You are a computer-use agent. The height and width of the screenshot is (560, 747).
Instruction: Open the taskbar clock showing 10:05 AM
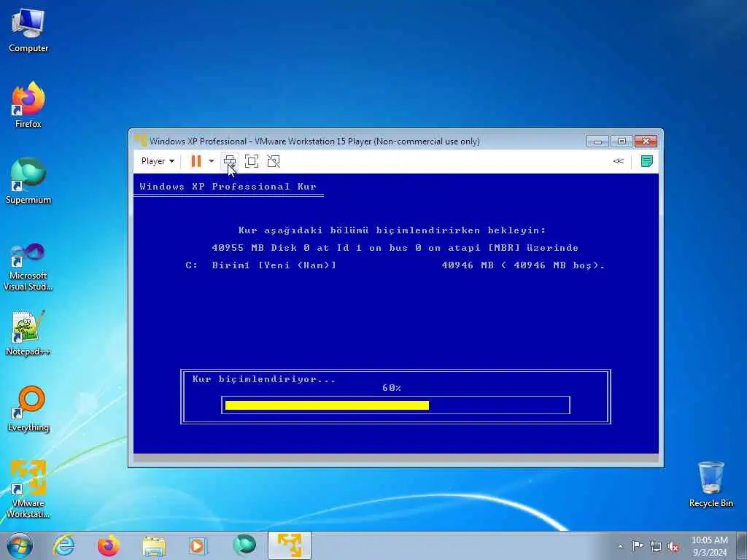tap(709, 546)
